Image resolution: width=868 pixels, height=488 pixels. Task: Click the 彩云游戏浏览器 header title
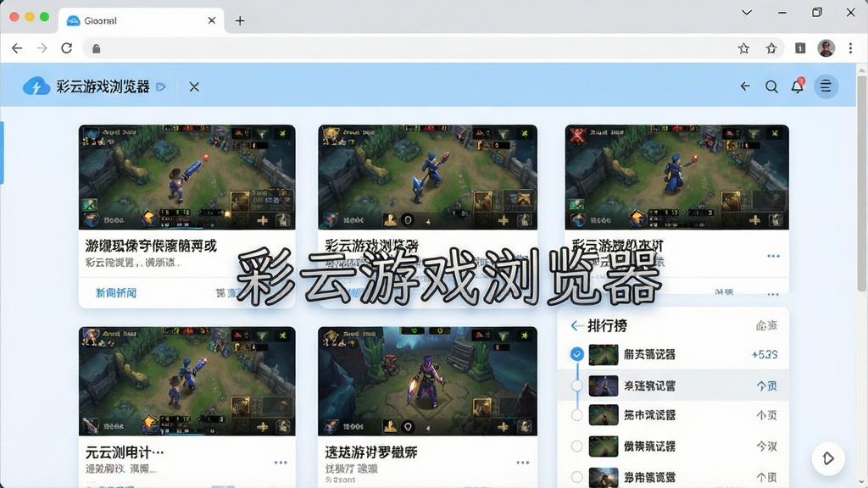pos(103,87)
